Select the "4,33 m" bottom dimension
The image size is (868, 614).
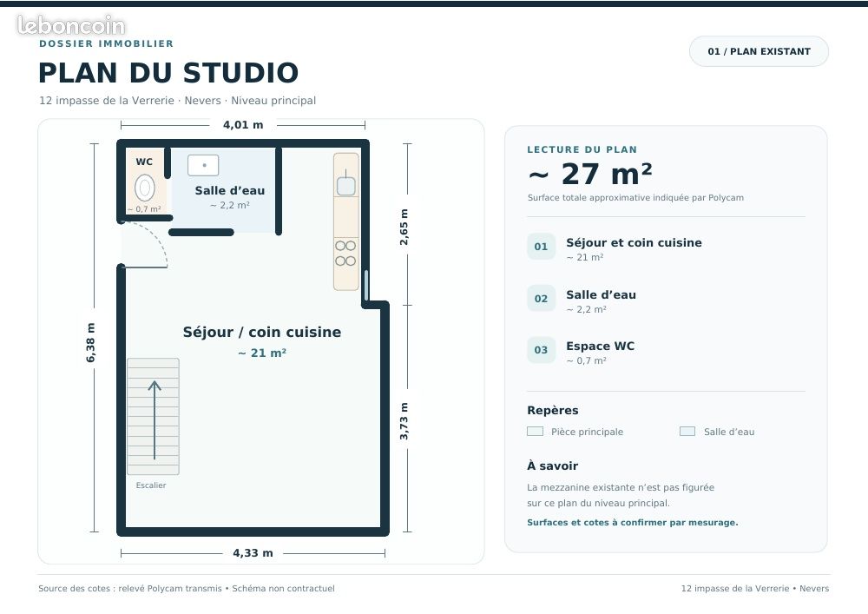[253, 553]
